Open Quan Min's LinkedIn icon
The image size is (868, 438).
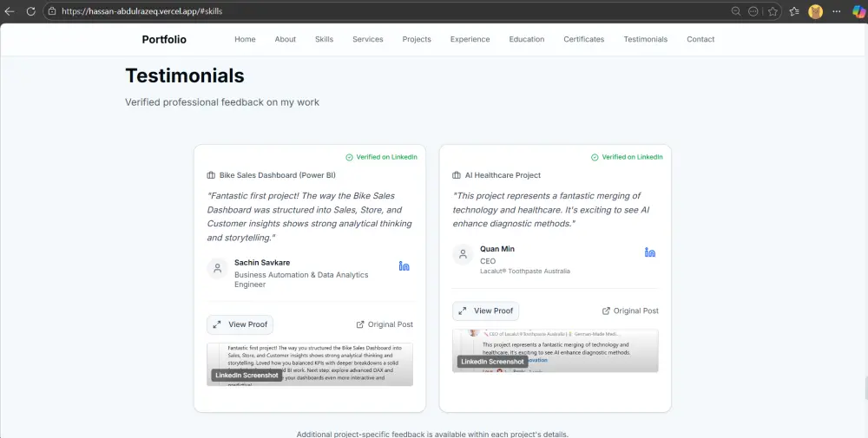click(x=650, y=252)
